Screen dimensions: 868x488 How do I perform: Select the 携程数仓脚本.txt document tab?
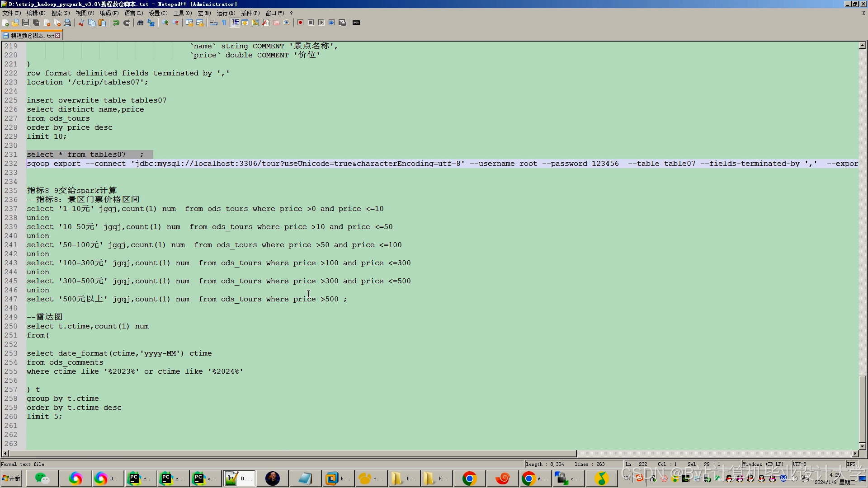pyautogui.click(x=32, y=35)
